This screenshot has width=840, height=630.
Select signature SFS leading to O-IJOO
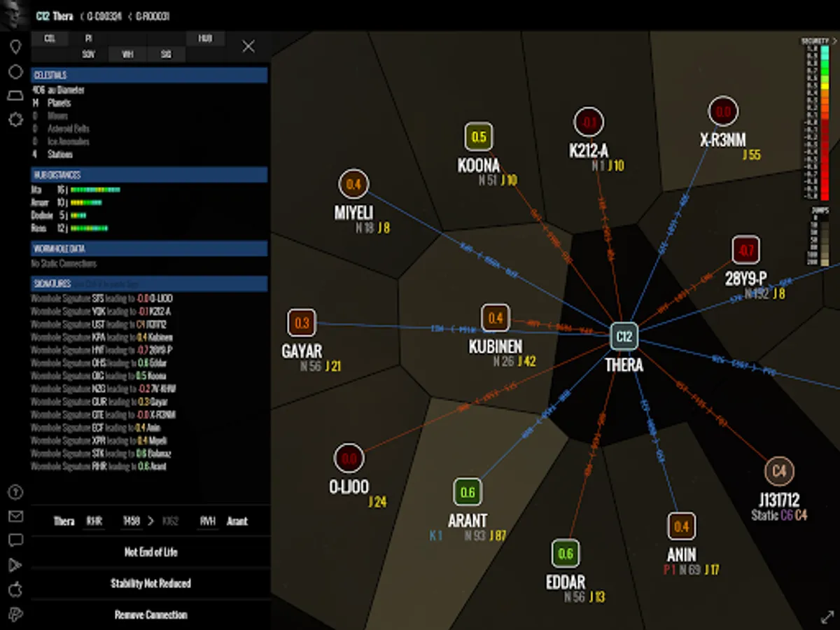pos(101,298)
